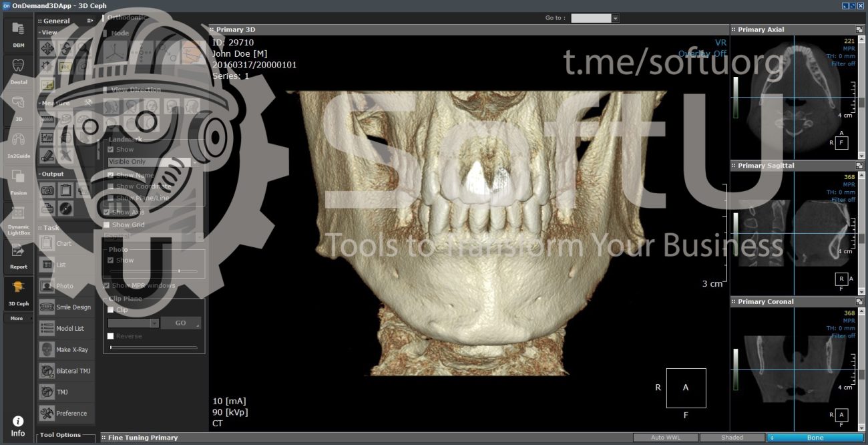Select the Ruler measure tool

tap(47, 120)
